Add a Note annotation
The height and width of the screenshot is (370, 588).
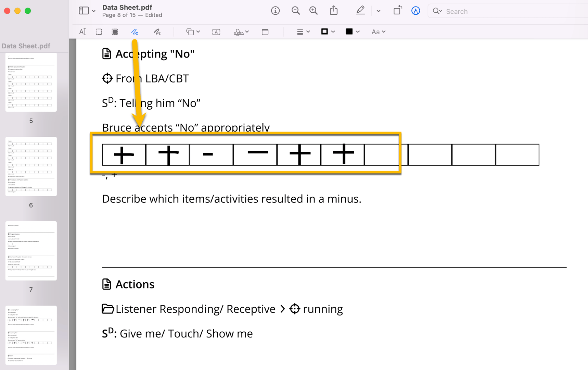click(x=265, y=32)
